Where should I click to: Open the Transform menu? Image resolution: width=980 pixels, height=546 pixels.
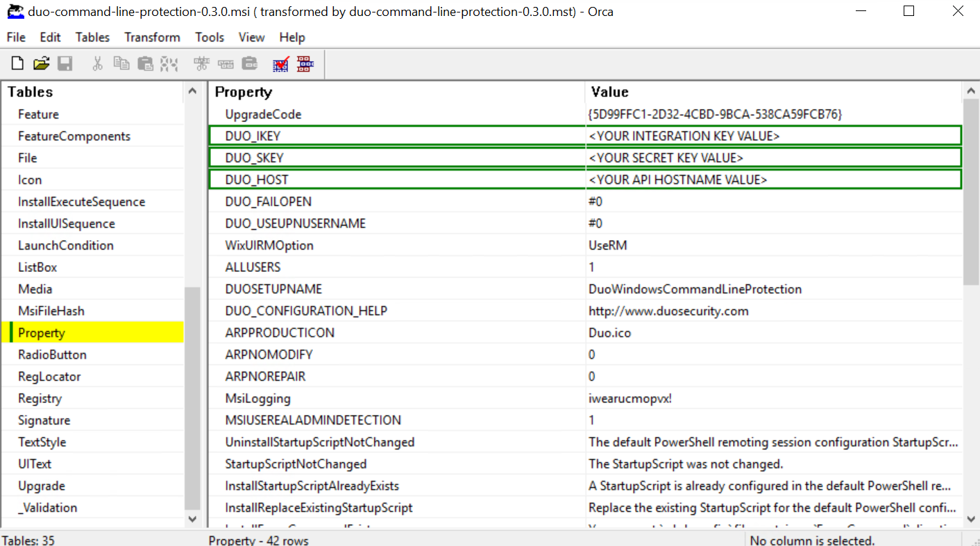pos(151,37)
